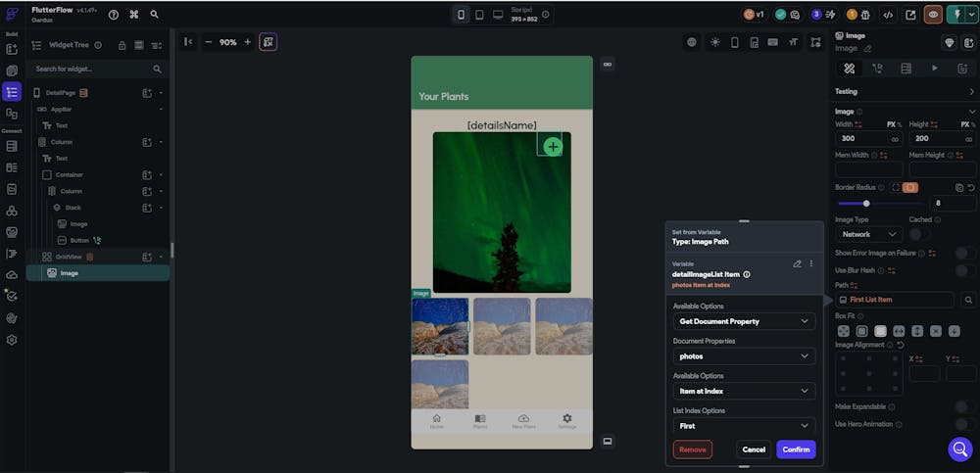Zoom out with the minus icon

(209, 42)
